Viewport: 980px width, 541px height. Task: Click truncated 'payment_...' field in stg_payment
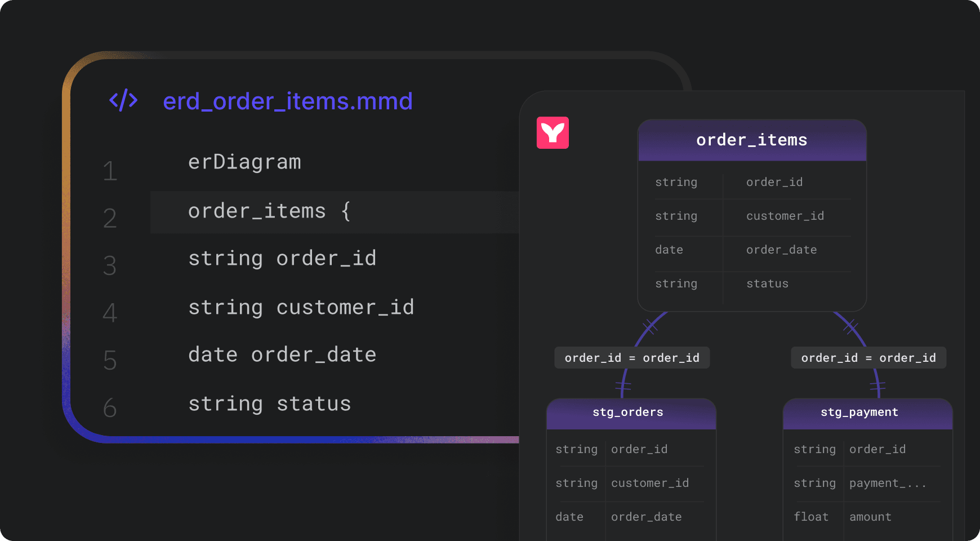point(888,483)
